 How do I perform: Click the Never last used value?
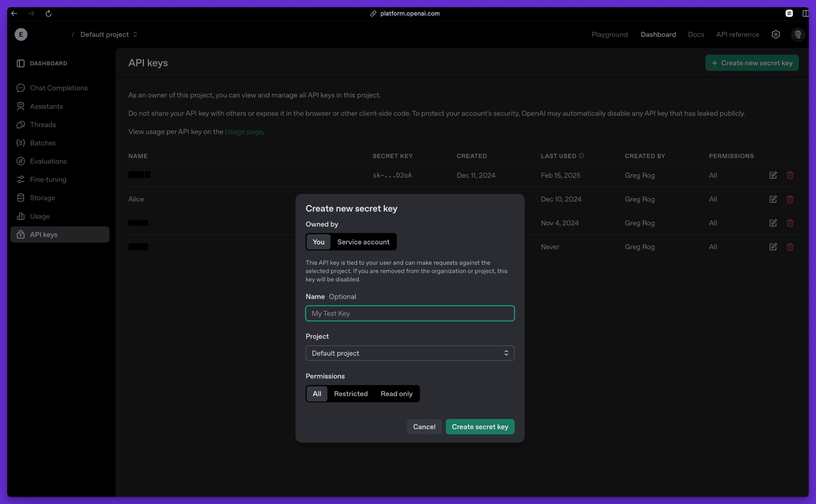click(x=550, y=247)
